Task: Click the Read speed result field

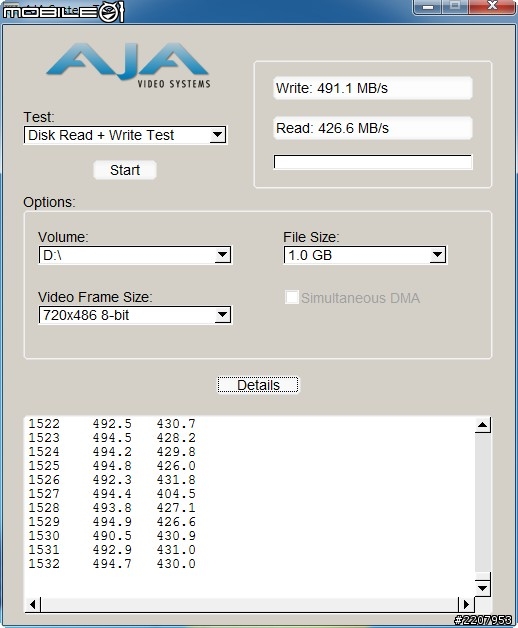Action: (x=373, y=128)
